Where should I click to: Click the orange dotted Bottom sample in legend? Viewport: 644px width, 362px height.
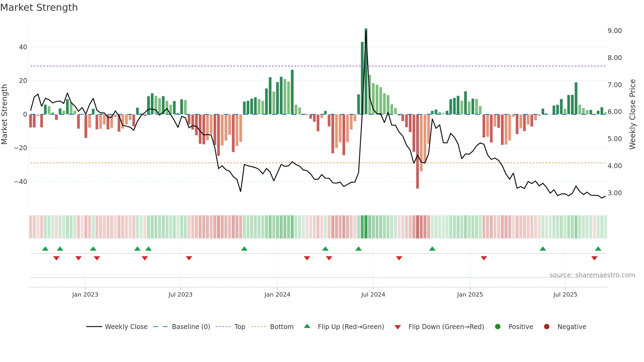pyautogui.click(x=259, y=327)
